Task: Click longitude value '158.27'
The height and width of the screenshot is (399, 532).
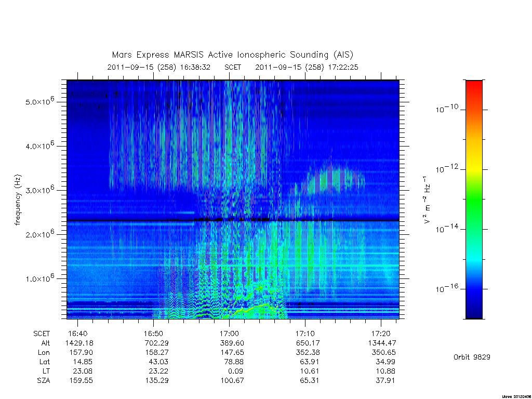Action: point(156,353)
